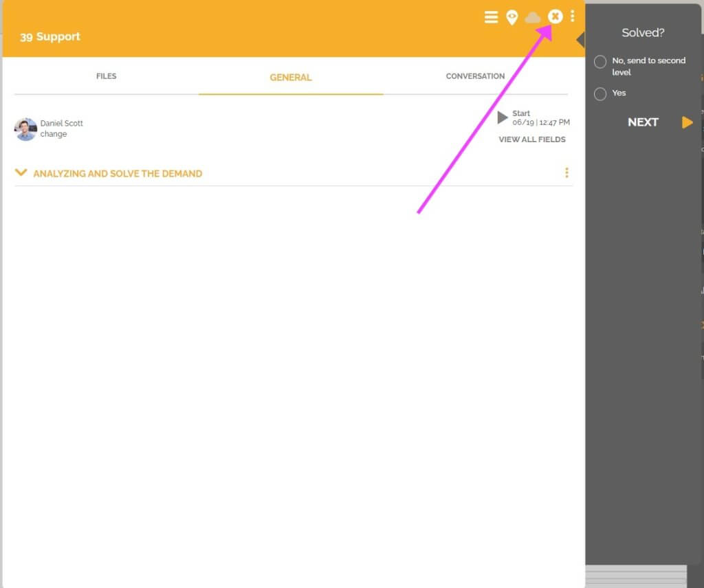Switch to the FILES tab
704x588 pixels.
pos(106,76)
